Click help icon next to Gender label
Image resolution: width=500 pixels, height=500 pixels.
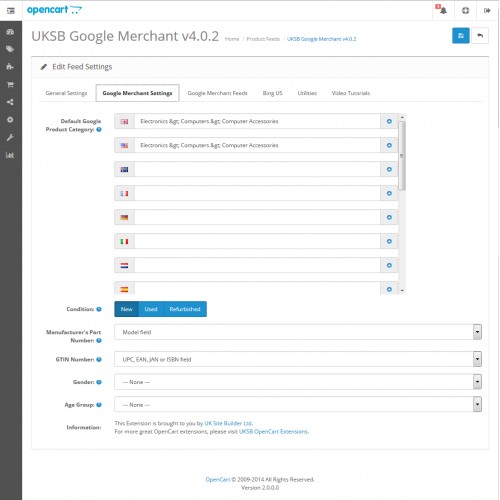point(99,382)
